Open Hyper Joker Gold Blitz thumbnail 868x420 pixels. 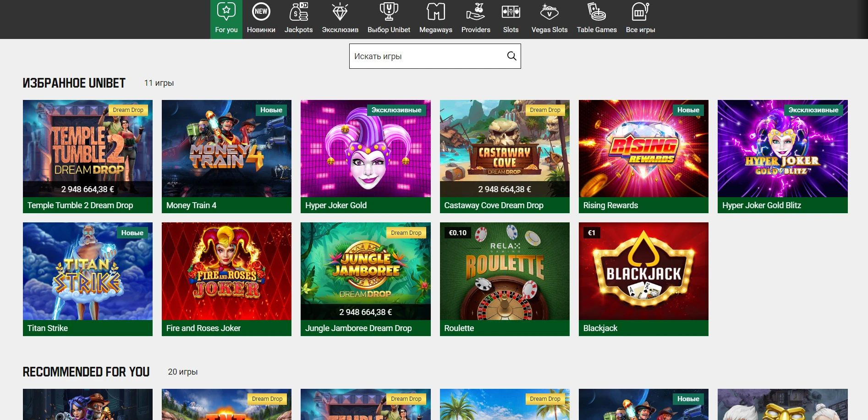click(x=783, y=149)
